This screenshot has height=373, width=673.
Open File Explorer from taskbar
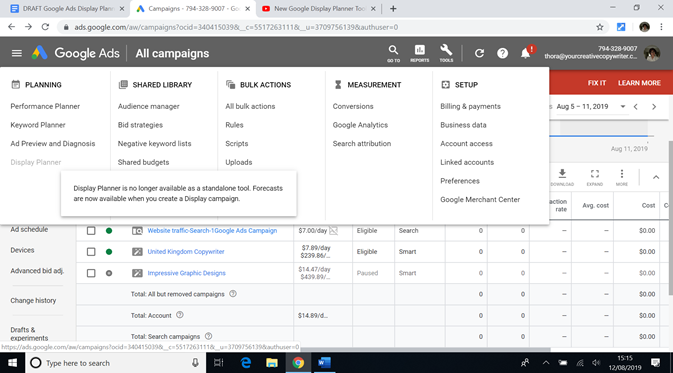point(272,363)
